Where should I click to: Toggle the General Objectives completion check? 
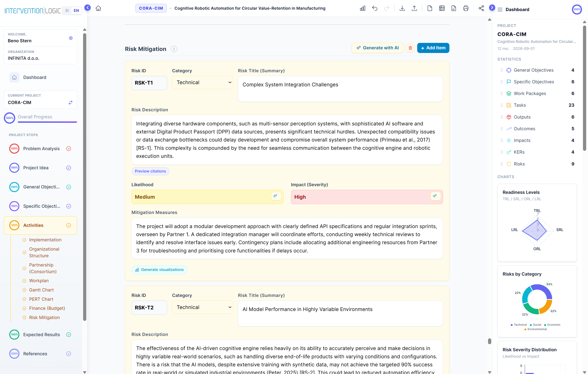pyautogui.click(x=69, y=187)
